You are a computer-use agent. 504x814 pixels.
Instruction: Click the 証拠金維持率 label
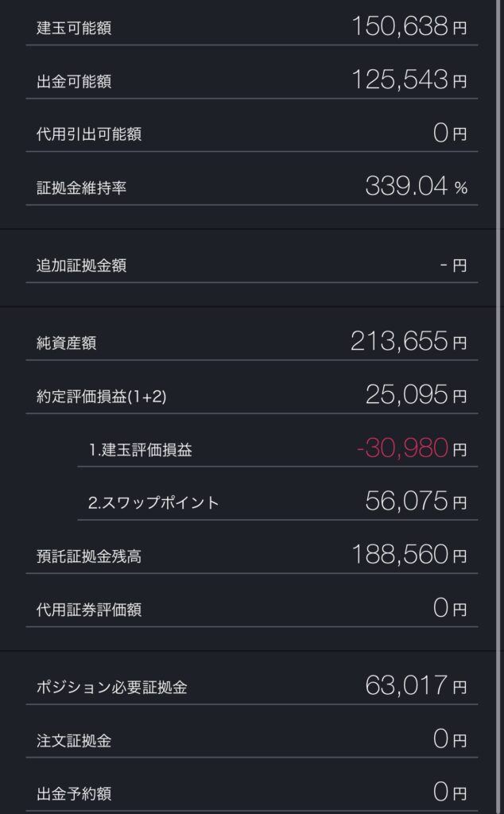pos(81,188)
